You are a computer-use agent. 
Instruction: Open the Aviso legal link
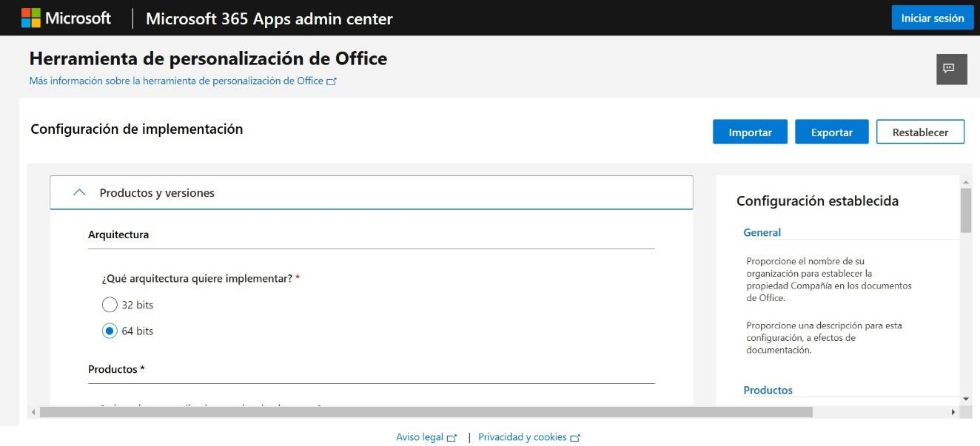420,437
